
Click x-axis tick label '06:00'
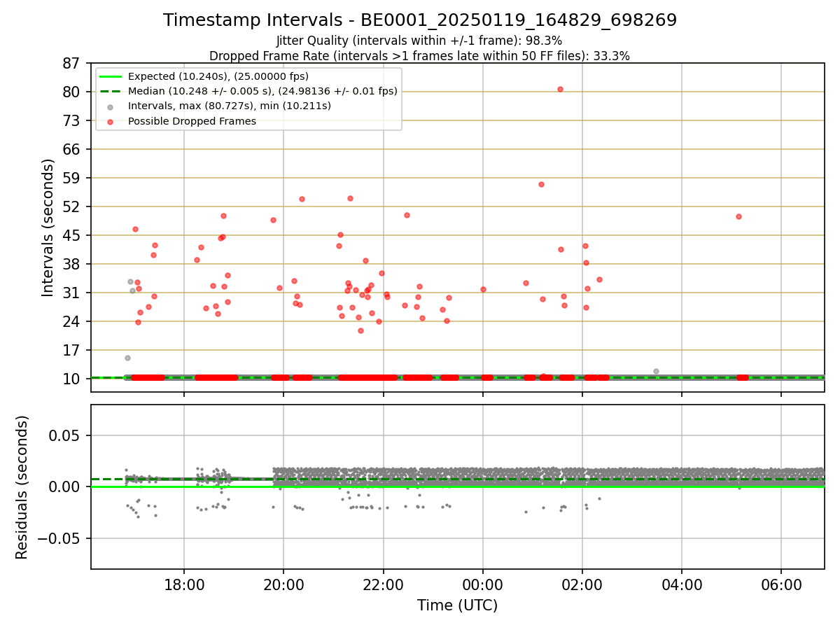coord(781,584)
